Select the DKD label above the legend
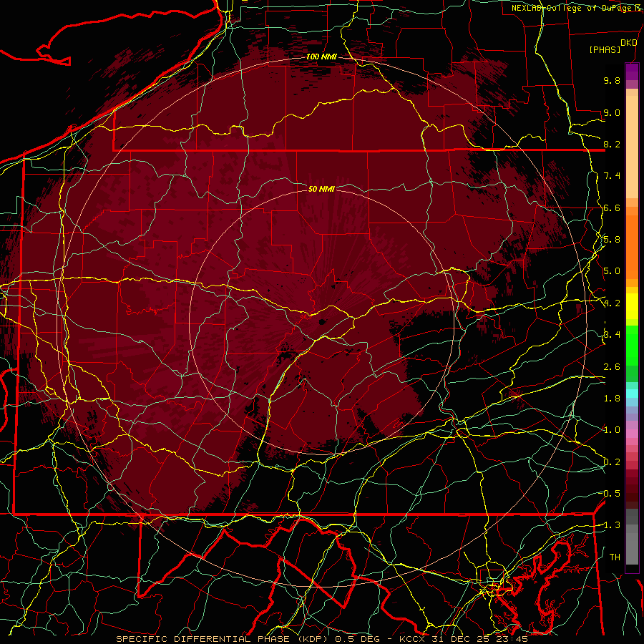Image resolution: width=644 pixels, height=644 pixels. pyautogui.click(x=629, y=43)
